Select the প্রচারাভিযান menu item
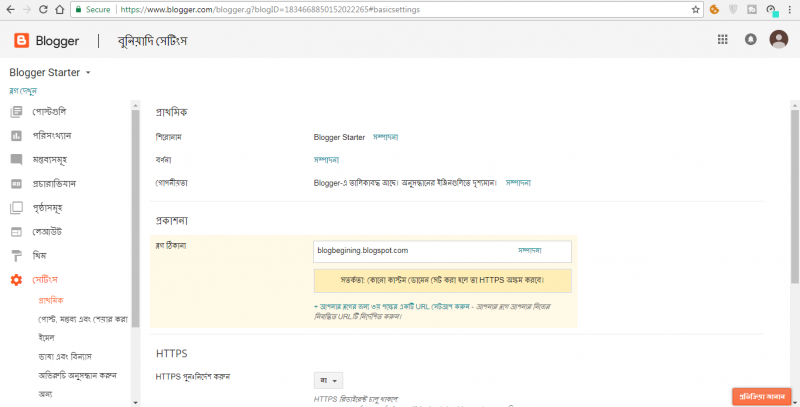 54,184
